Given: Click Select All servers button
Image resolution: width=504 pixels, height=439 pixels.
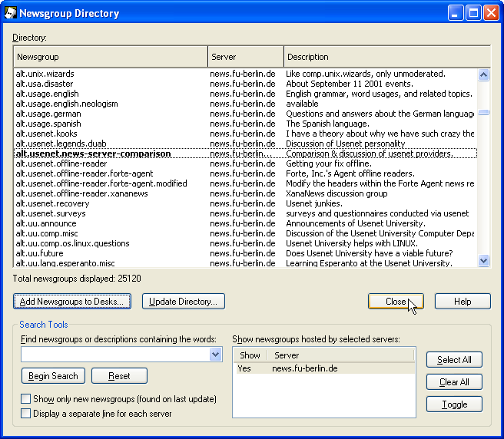Looking at the screenshot, I should (454, 360).
